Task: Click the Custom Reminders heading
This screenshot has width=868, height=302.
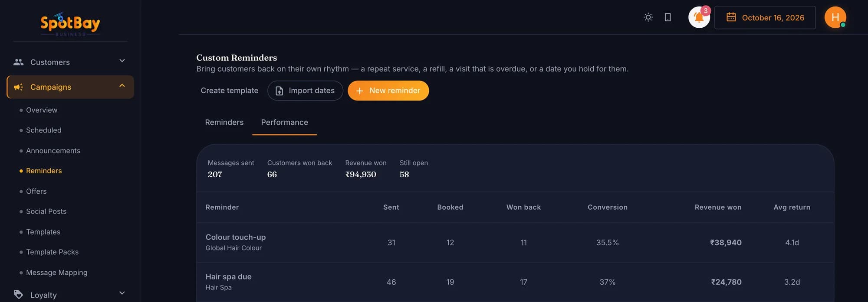Action: click(x=237, y=58)
